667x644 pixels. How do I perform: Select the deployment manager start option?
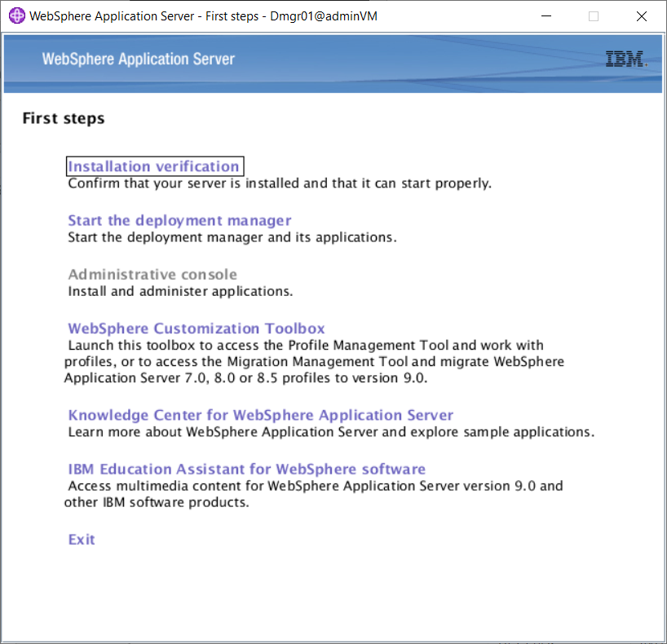(179, 220)
